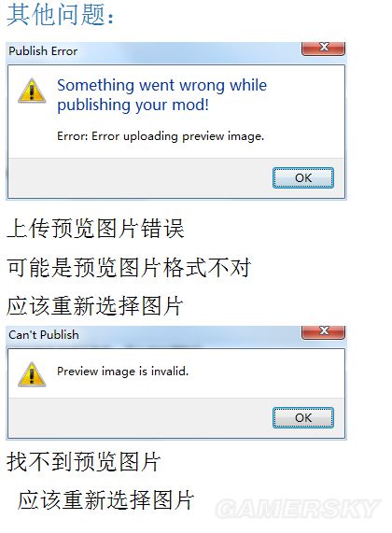The image size is (392, 533).
Task: Click the warning icon beside 'Preview image is invalid'
Action: click(32, 374)
